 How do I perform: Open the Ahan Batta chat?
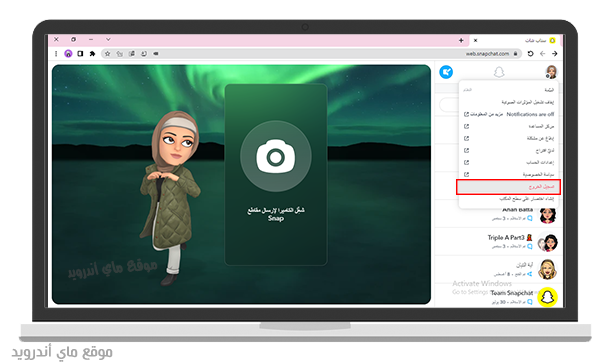498,215
